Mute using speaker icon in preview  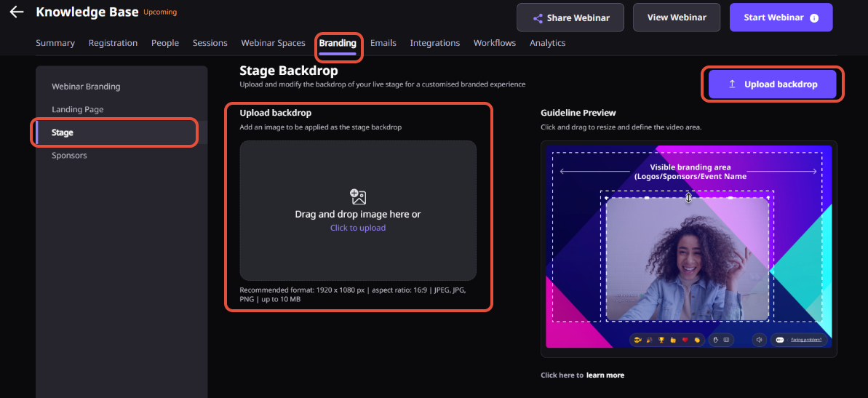tap(760, 340)
